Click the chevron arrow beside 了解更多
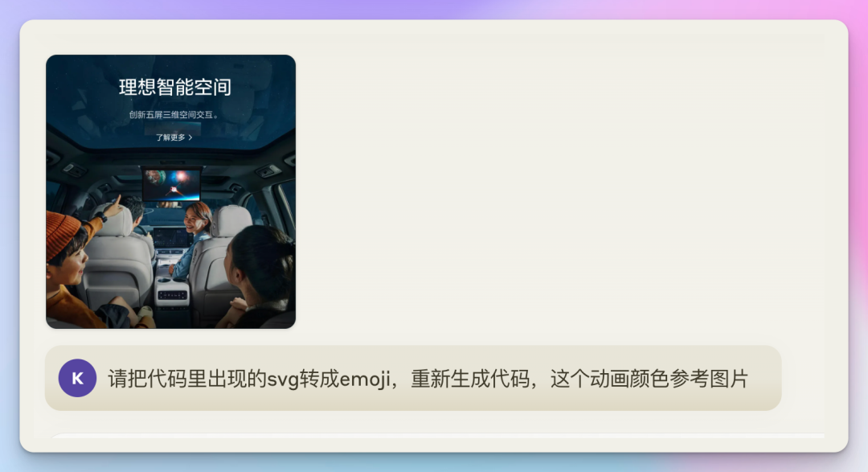This screenshot has width=868, height=472. point(190,137)
